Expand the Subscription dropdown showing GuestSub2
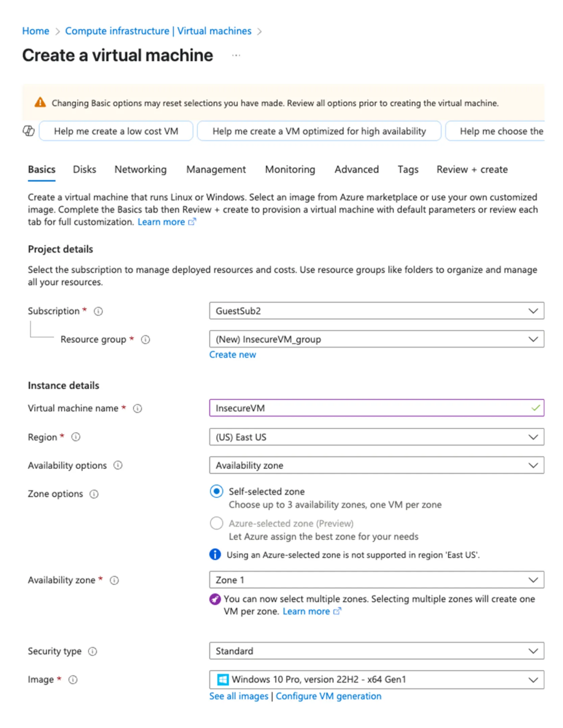The image size is (563, 728). (x=376, y=311)
